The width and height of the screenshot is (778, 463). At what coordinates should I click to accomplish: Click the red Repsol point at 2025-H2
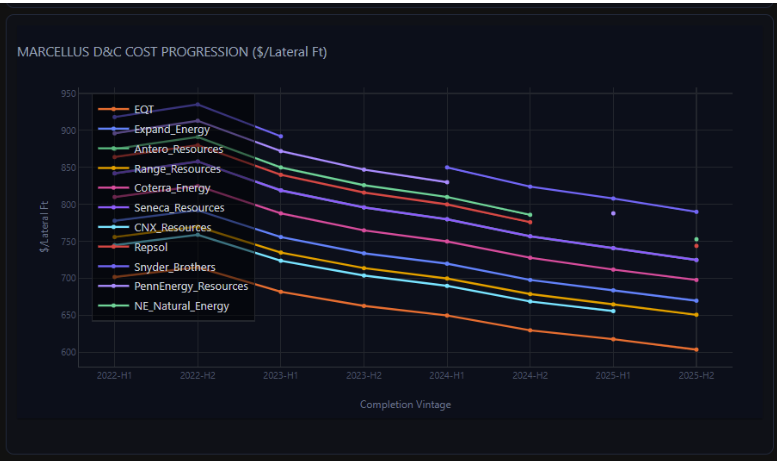tap(696, 246)
